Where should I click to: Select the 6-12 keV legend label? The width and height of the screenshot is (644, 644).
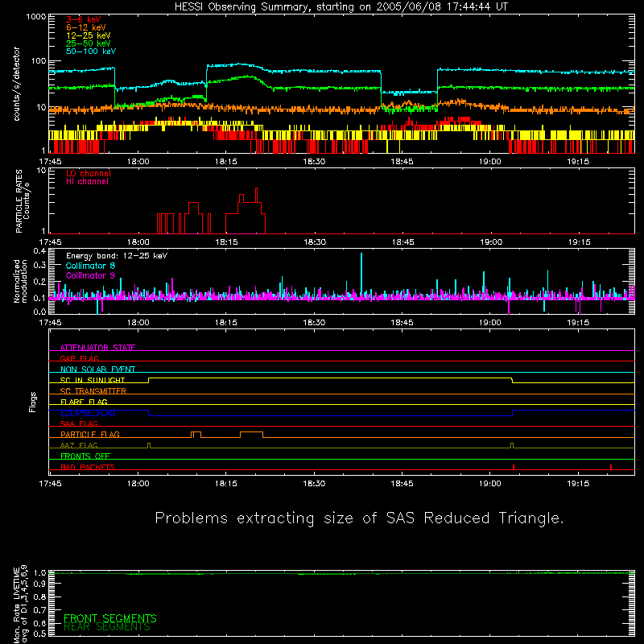tap(86, 27)
